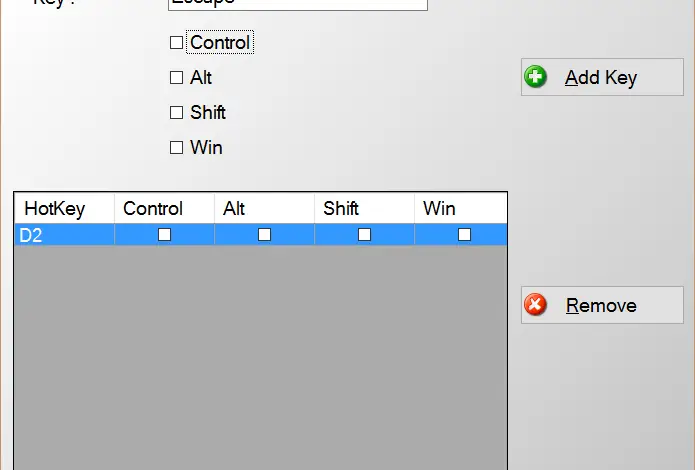Click the green plus icon beside Add Key

tap(537, 77)
